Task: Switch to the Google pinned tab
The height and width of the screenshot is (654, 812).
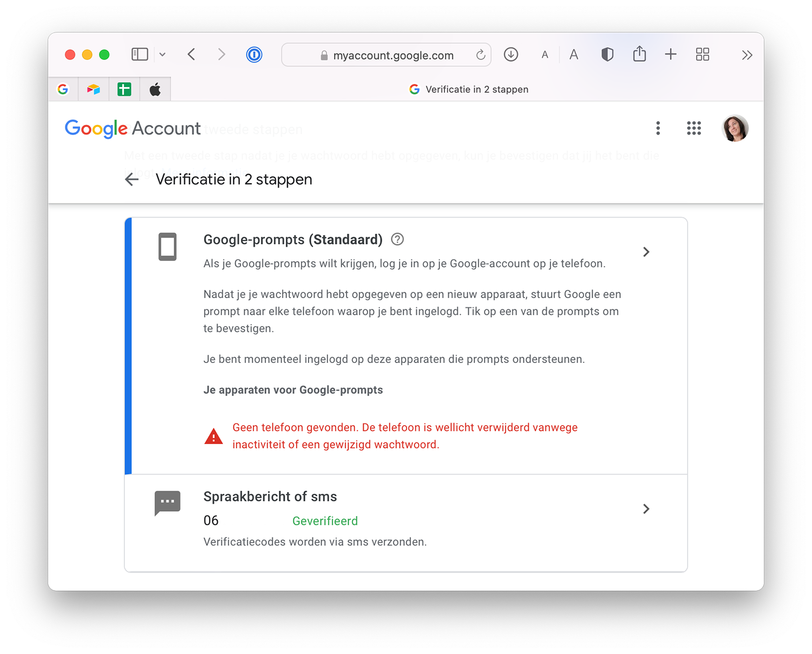Action: 63,89
